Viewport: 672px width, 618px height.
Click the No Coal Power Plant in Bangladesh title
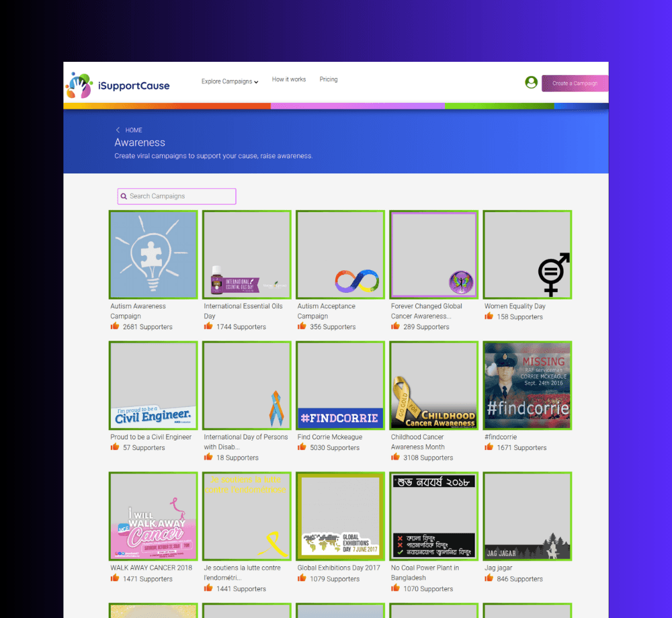coord(425,572)
